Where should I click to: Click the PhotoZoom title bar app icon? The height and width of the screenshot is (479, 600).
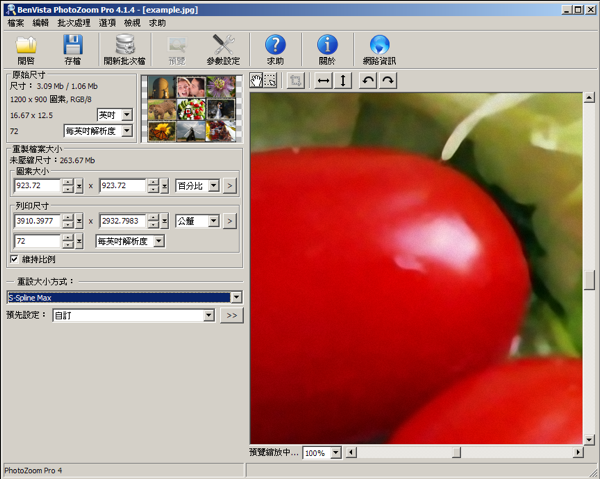point(10,10)
